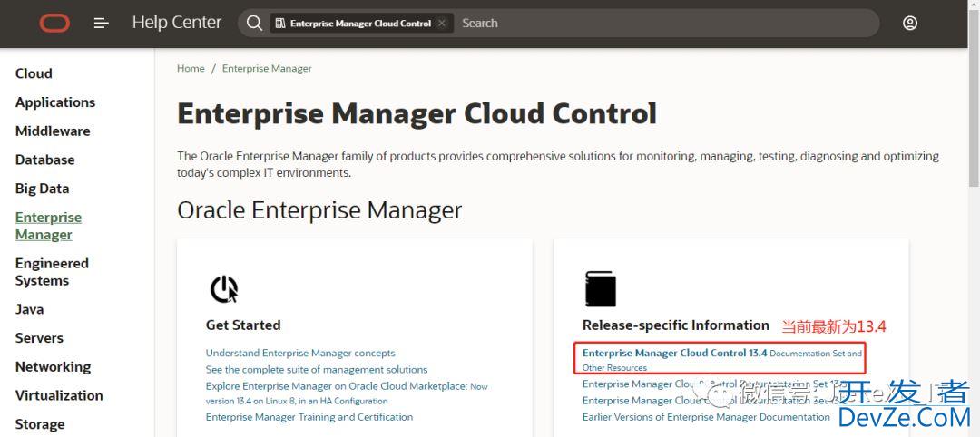This screenshot has width=980, height=437.
Task: Open Understand Enterprise Manager concepts link
Action: pyautogui.click(x=300, y=354)
